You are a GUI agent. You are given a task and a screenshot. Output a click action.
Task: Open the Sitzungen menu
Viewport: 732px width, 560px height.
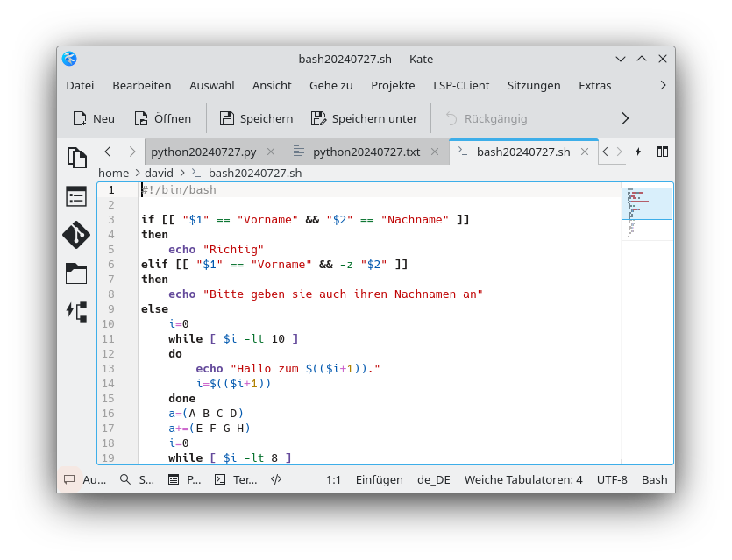tap(534, 85)
